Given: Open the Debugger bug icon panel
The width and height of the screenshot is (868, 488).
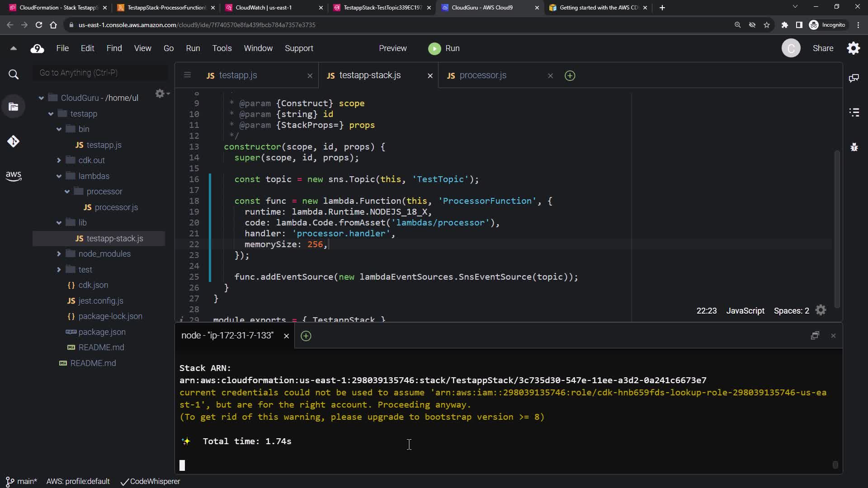Looking at the screenshot, I should click(854, 147).
